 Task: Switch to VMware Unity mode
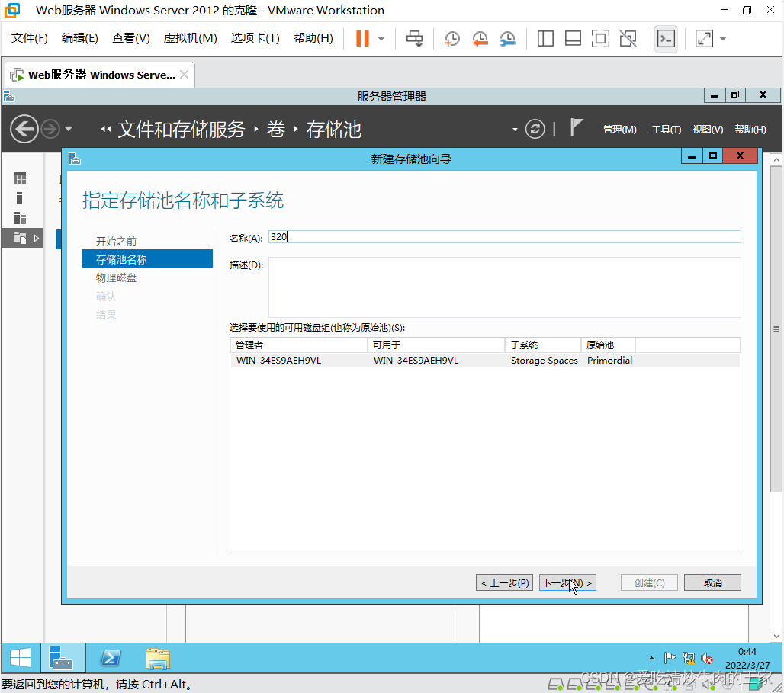tap(628, 38)
